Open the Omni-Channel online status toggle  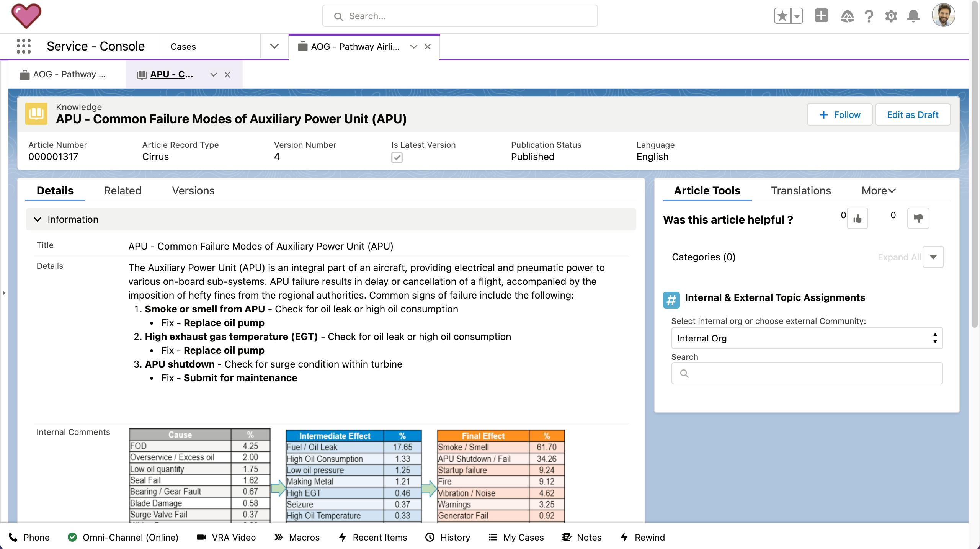(x=123, y=537)
